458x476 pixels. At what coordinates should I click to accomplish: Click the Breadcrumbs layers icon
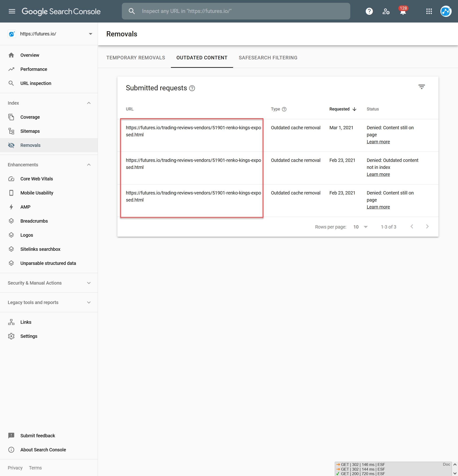pyautogui.click(x=11, y=221)
